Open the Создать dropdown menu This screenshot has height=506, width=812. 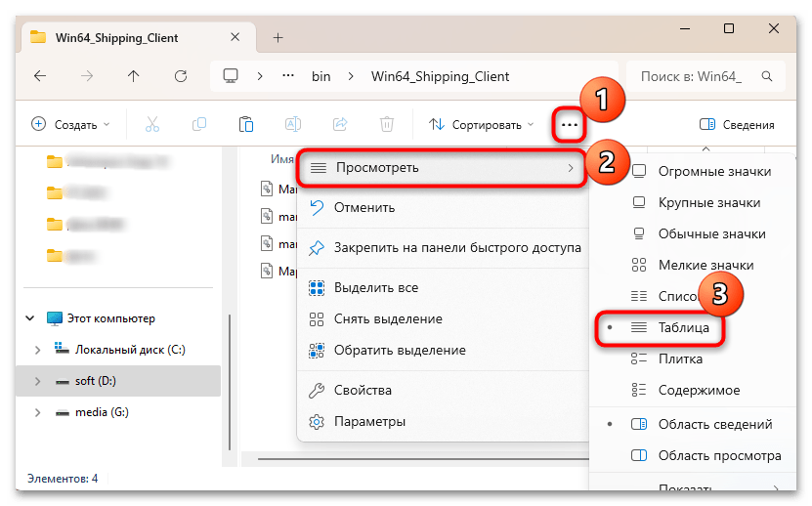click(71, 124)
